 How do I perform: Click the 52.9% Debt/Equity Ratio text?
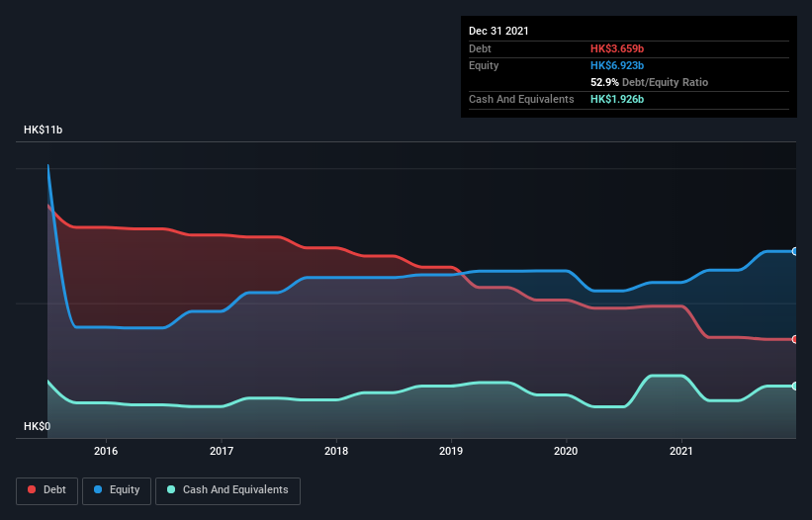pos(649,82)
